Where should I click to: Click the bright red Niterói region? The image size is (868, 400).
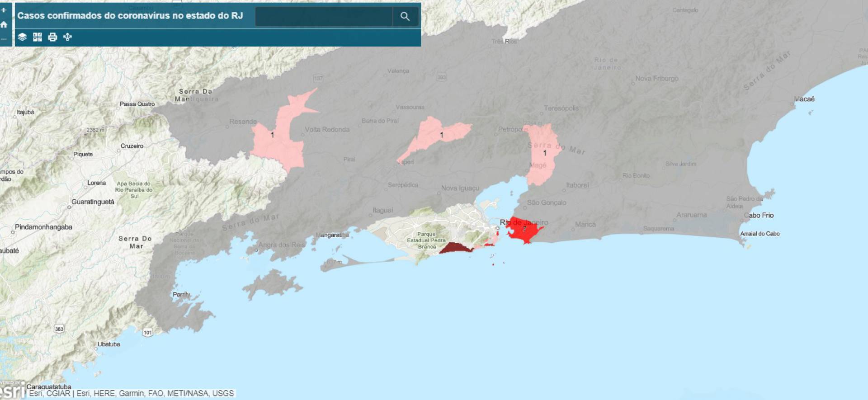click(524, 231)
